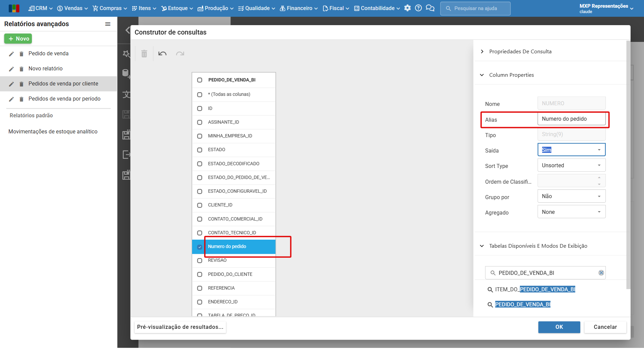Click the back chevron left of the dialog

(x=127, y=30)
